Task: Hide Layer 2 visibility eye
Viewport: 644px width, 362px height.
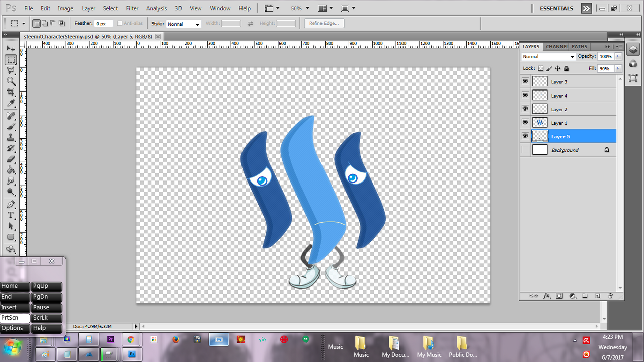Action: [525, 109]
